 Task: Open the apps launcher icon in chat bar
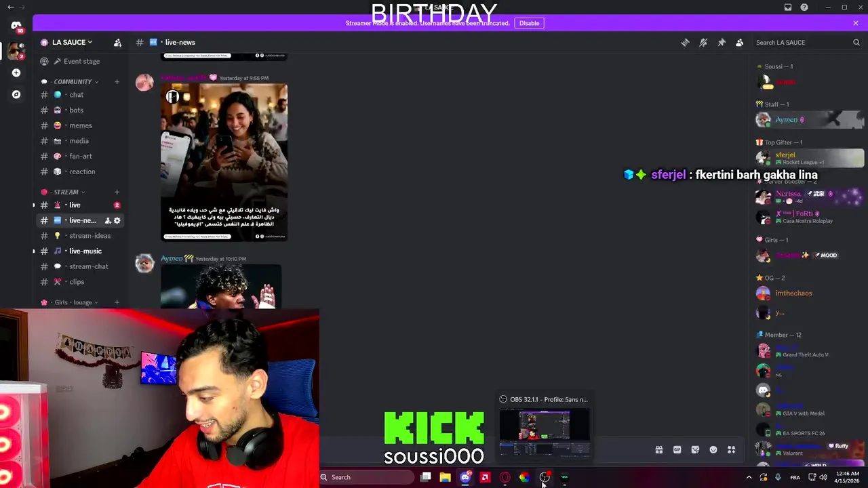[731, 449]
